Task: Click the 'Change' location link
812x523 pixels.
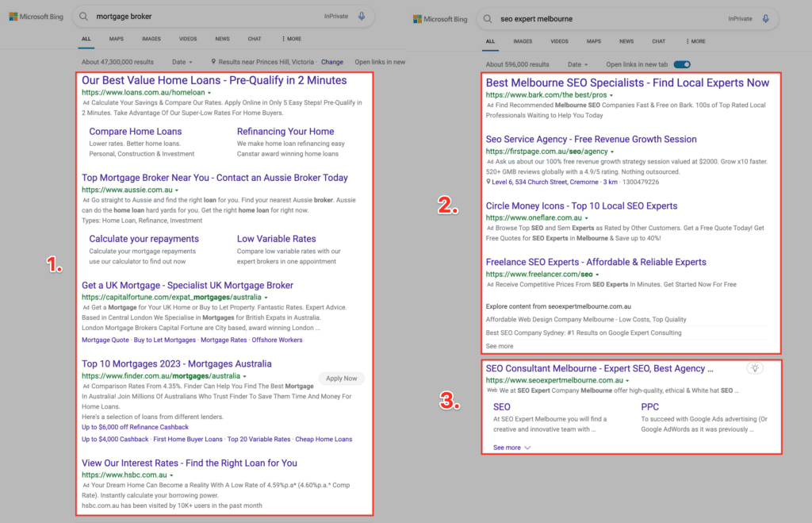Action: coord(332,62)
